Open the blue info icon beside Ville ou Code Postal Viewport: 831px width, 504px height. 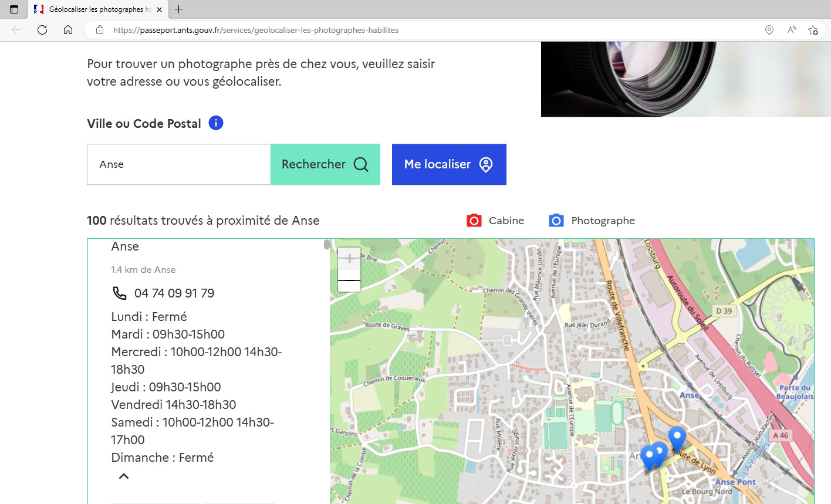(x=216, y=123)
